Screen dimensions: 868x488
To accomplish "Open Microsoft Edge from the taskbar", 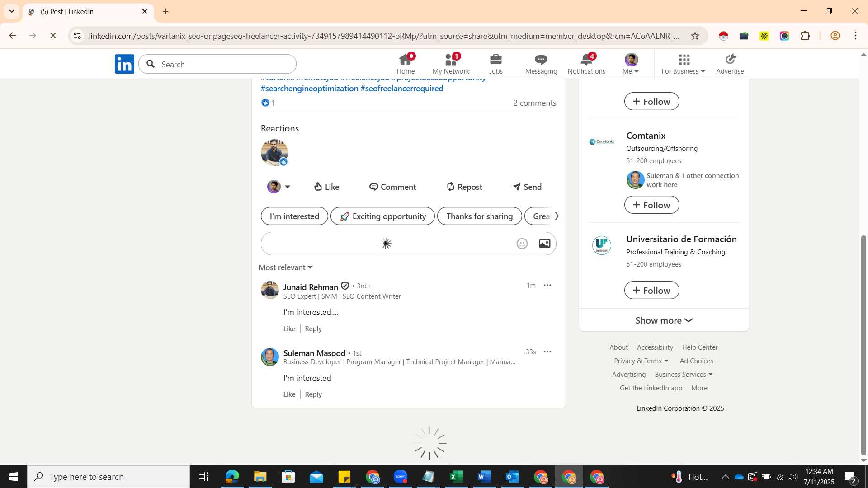I will pyautogui.click(x=232, y=477).
